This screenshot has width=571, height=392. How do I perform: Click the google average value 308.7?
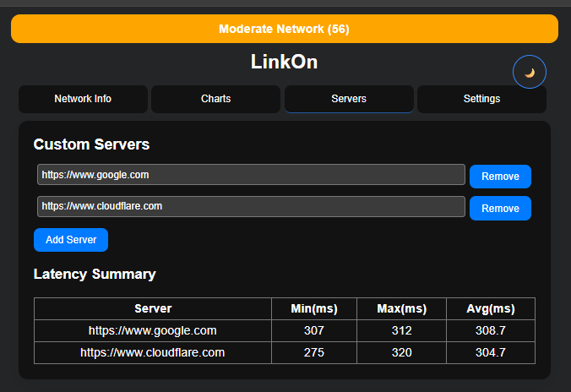tap(491, 330)
